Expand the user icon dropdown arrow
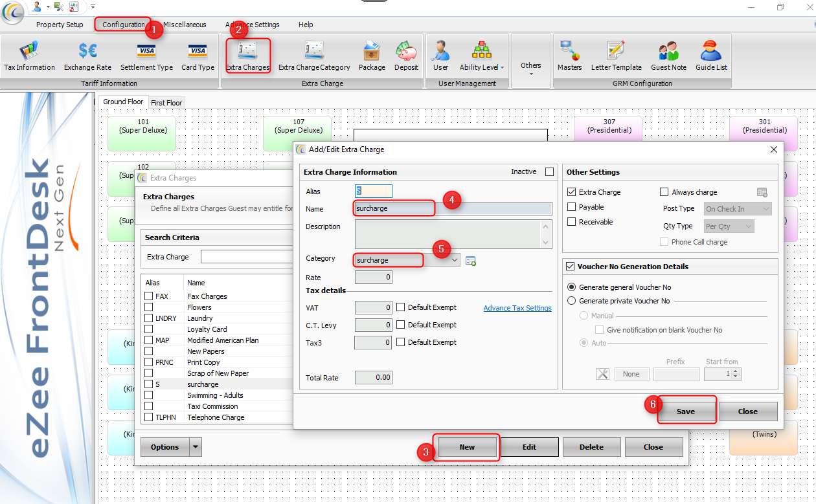Viewport: 816px width, 504px height. tap(48, 6)
